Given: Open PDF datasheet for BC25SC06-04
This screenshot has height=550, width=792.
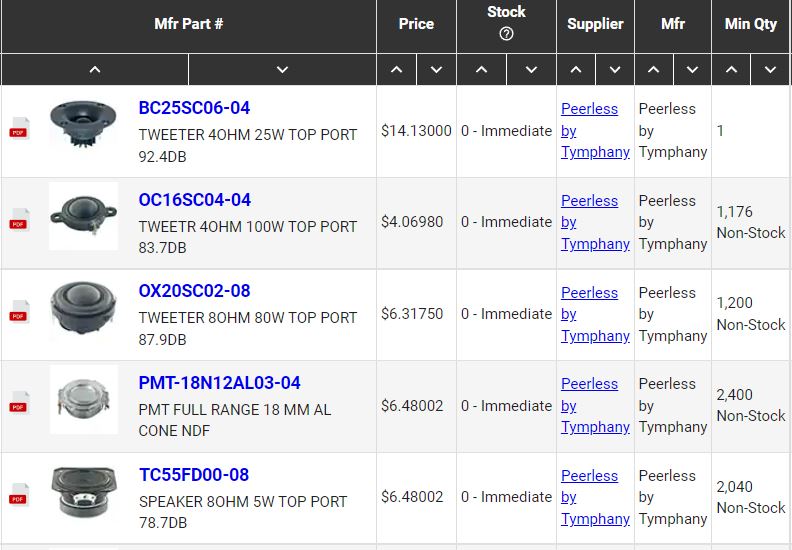Looking at the screenshot, I should pos(19,128).
